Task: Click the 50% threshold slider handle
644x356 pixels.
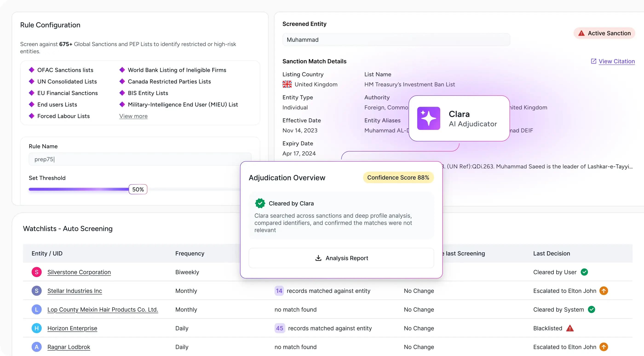Action: point(138,189)
